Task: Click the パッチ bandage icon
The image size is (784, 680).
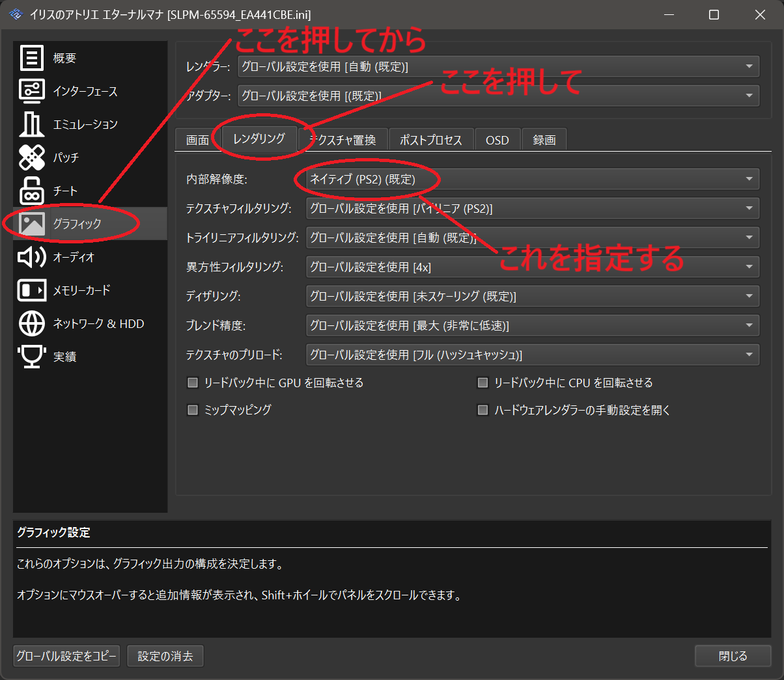Action: point(31,157)
